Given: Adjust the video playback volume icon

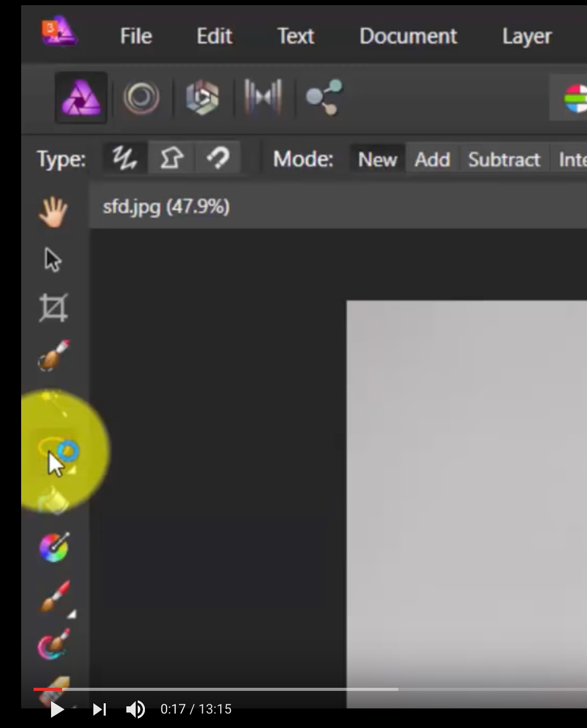Looking at the screenshot, I should (x=136, y=709).
